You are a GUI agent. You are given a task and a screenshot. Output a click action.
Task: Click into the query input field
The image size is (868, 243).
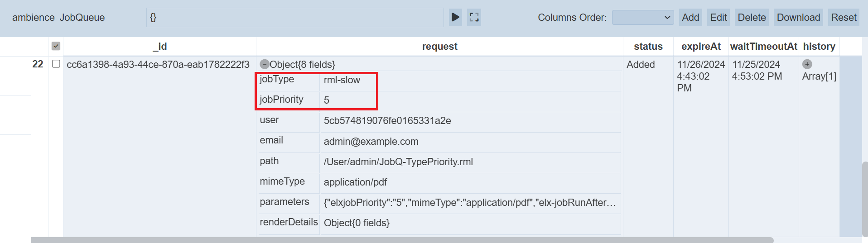pyautogui.click(x=294, y=18)
